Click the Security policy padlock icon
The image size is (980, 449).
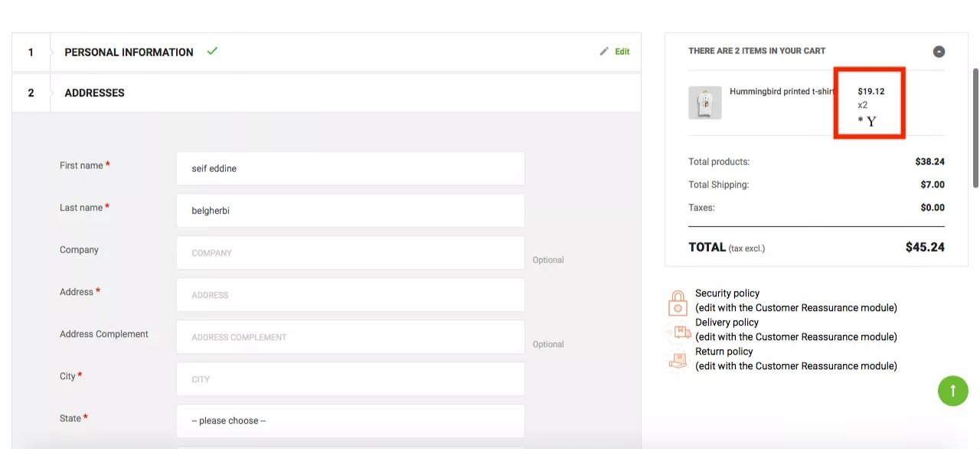678,303
